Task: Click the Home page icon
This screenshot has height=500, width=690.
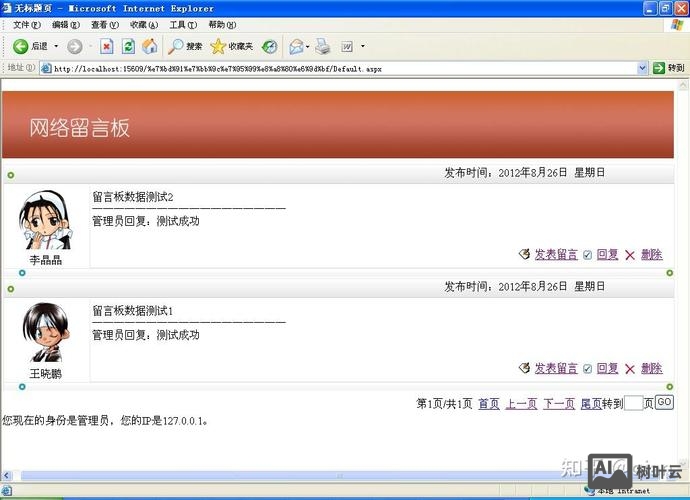Action: 150,46
